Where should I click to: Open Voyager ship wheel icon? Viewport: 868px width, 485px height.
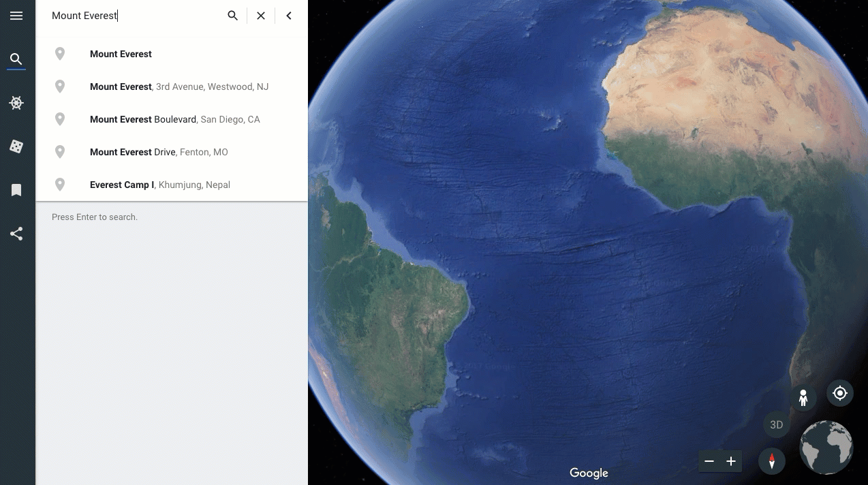16,103
